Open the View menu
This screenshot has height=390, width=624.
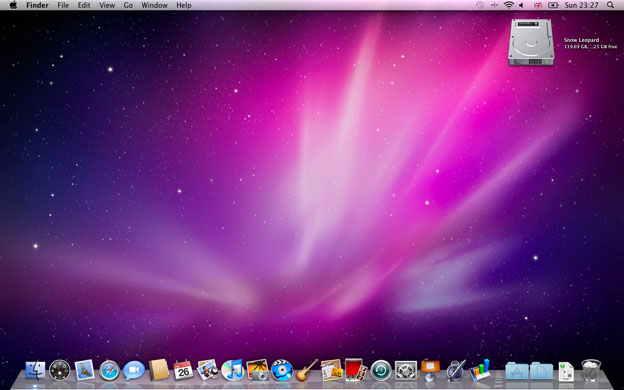pyautogui.click(x=107, y=5)
